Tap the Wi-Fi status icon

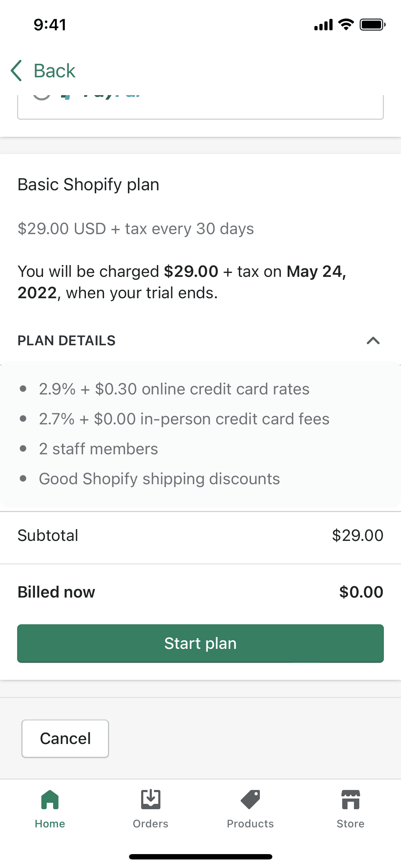pos(346,25)
